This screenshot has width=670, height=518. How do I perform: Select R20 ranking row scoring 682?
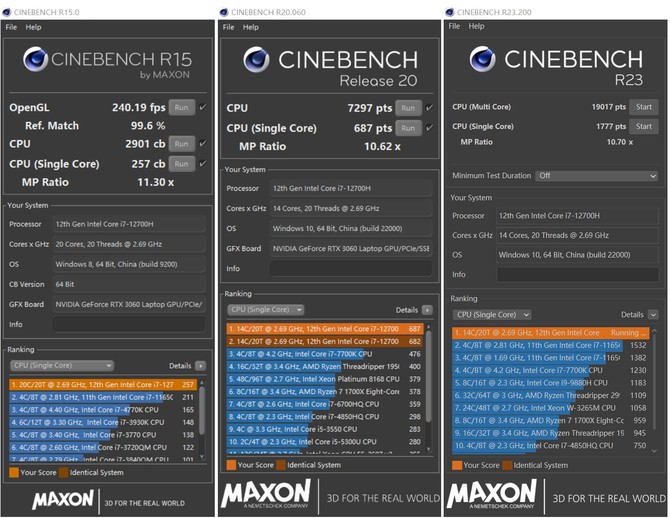pos(325,341)
